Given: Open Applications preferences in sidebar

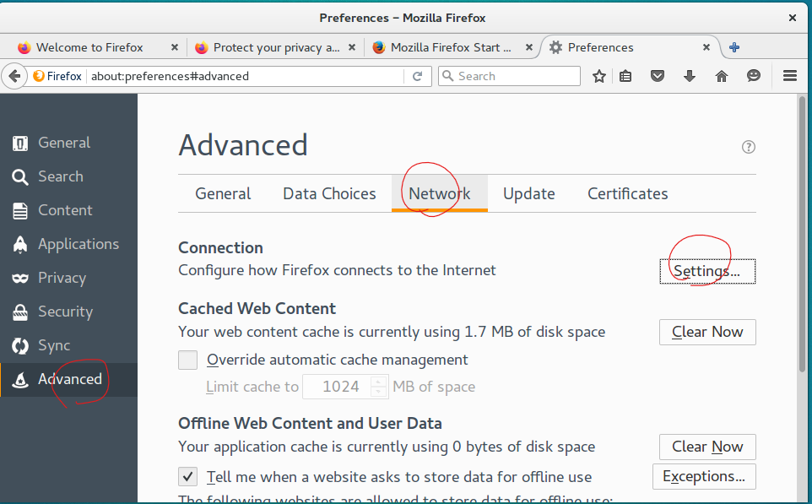Looking at the screenshot, I should pos(69,244).
